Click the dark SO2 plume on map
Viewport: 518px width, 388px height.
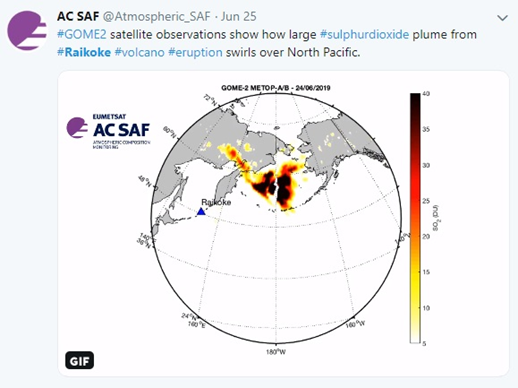click(276, 186)
